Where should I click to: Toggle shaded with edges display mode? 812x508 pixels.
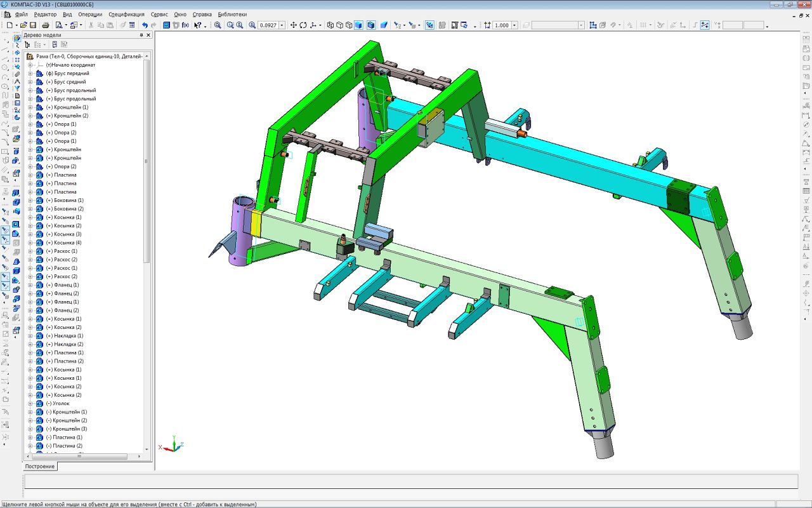371,25
